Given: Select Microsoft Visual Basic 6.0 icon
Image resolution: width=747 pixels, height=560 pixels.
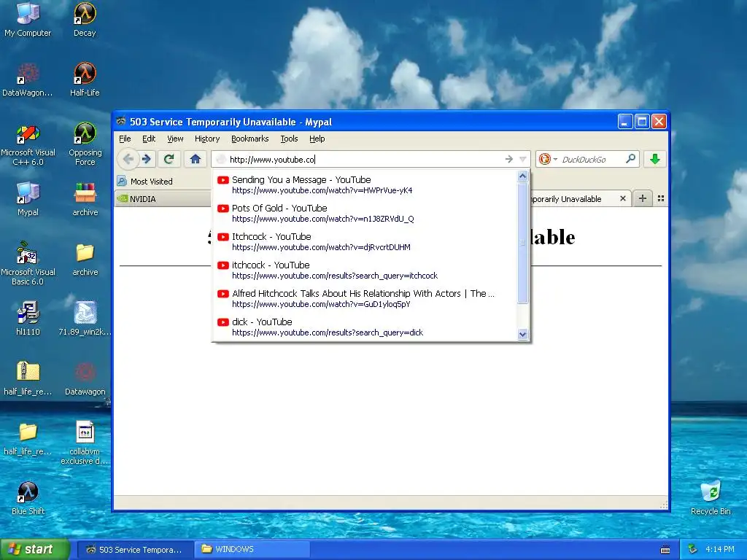Looking at the screenshot, I should point(28,264).
